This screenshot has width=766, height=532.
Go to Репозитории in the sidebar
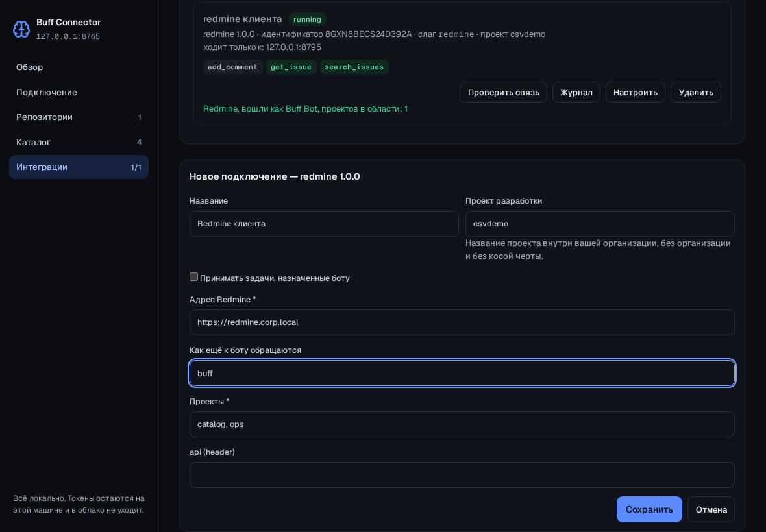pos(79,117)
